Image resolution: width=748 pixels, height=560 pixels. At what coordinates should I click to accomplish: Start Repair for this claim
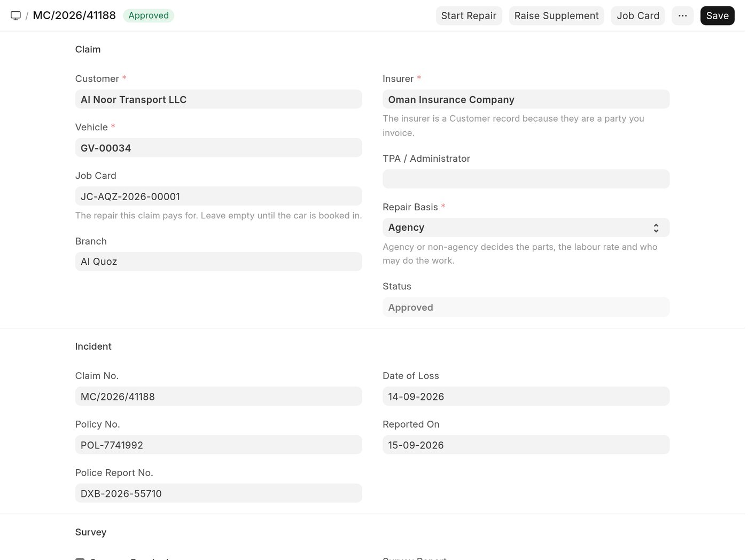[469, 15]
